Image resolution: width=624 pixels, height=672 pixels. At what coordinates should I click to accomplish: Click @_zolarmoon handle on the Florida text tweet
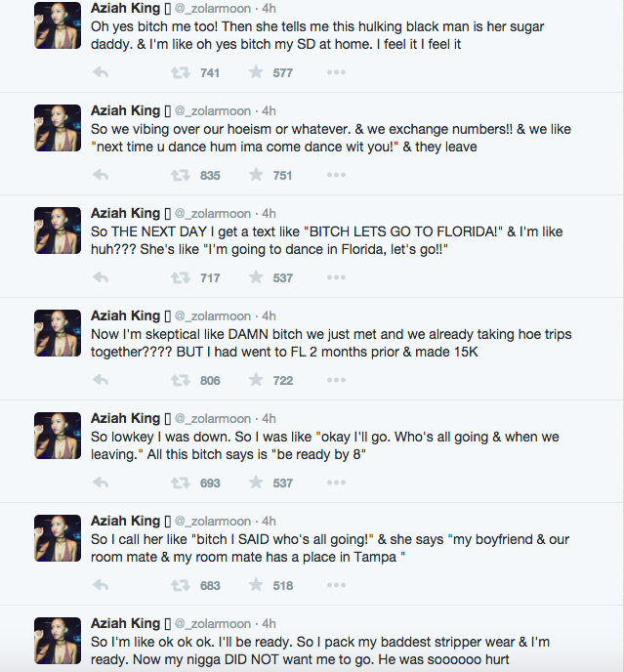213,214
